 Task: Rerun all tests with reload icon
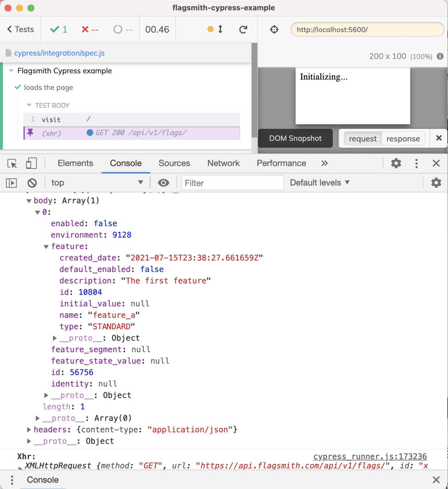point(243,29)
